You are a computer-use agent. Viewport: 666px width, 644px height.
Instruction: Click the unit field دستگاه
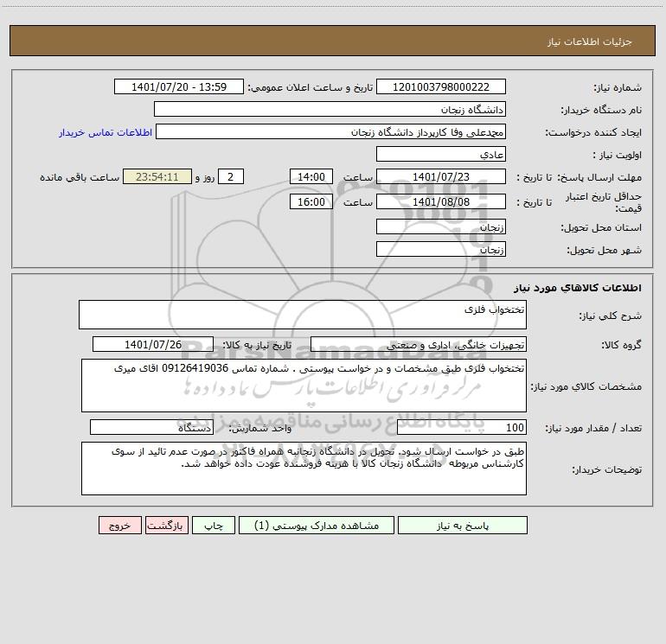(151, 427)
